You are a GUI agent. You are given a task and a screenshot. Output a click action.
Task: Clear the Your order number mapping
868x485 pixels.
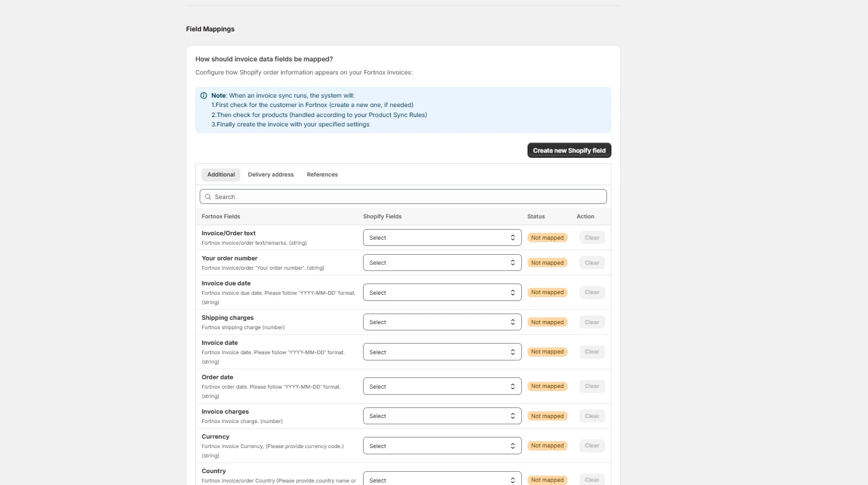[592, 263]
